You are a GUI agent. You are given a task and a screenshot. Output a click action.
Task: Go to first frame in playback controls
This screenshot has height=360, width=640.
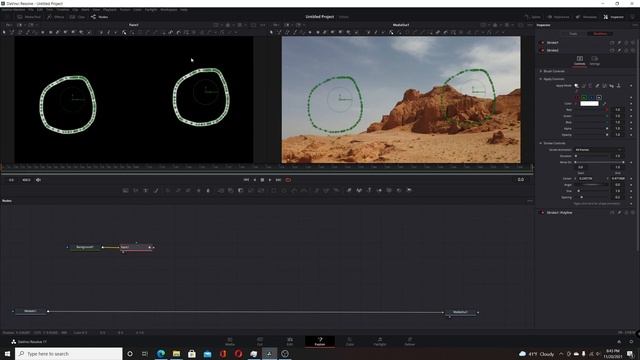point(246,180)
